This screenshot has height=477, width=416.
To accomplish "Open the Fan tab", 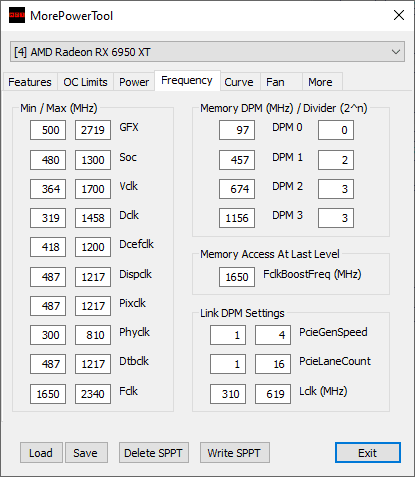I will [275, 82].
